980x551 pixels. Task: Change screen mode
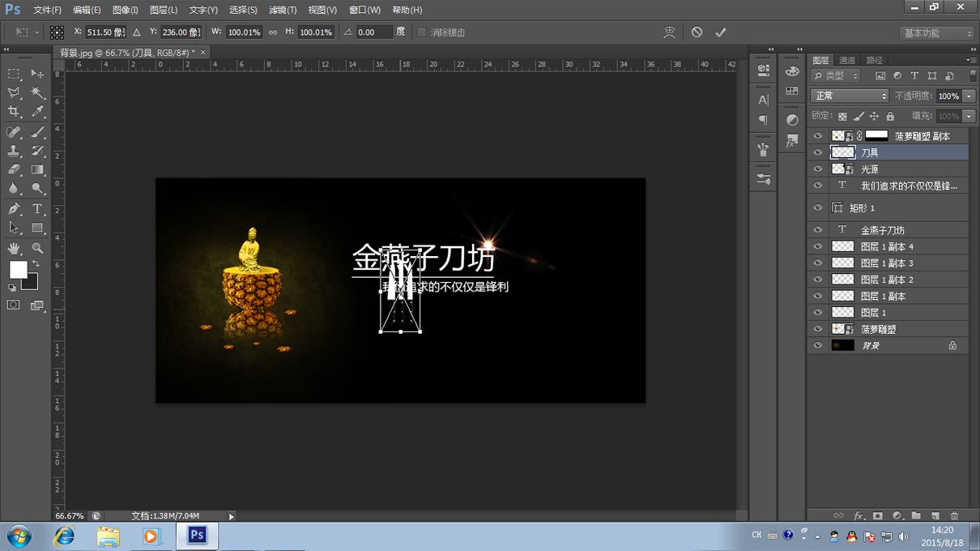pyautogui.click(x=37, y=305)
